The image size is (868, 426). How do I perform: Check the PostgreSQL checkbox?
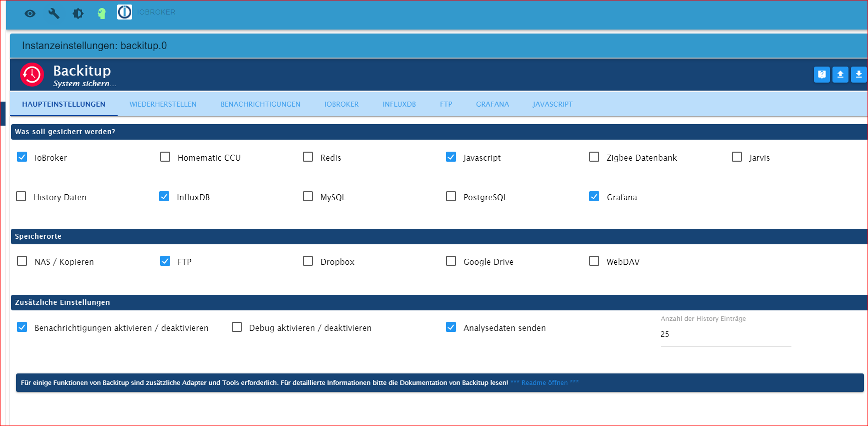coord(451,197)
